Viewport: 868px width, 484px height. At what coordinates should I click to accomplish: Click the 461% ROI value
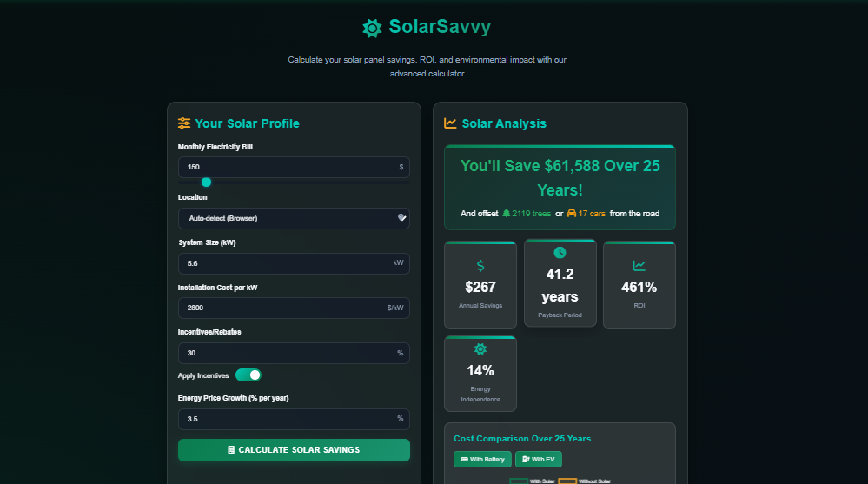pos(639,287)
